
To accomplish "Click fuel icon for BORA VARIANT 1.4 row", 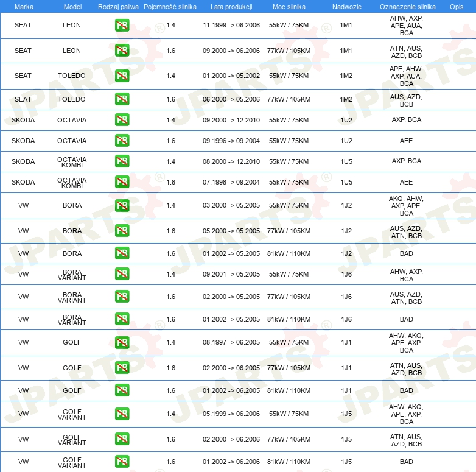I will [x=122, y=273].
